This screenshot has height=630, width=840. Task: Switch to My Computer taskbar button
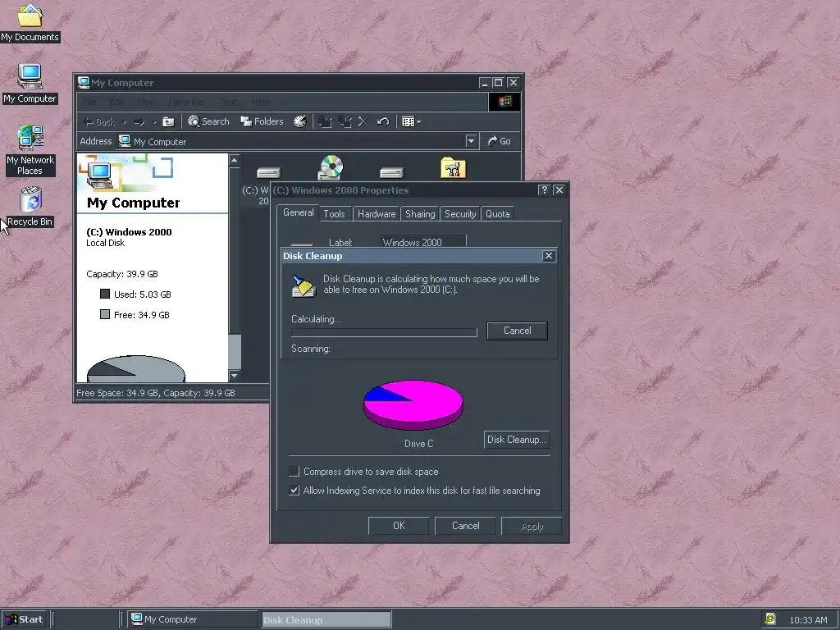pos(192,619)
